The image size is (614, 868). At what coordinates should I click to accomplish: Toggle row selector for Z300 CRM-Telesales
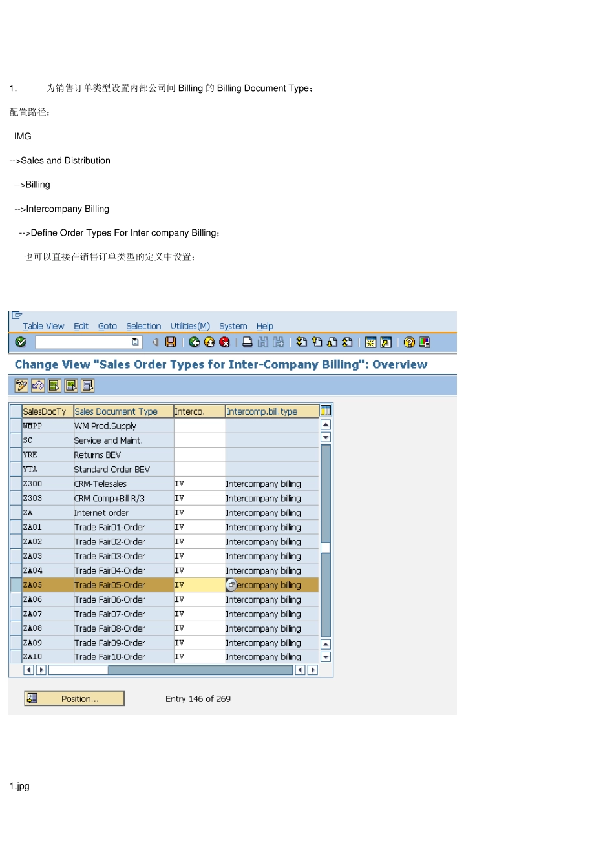tap(16, 484)
